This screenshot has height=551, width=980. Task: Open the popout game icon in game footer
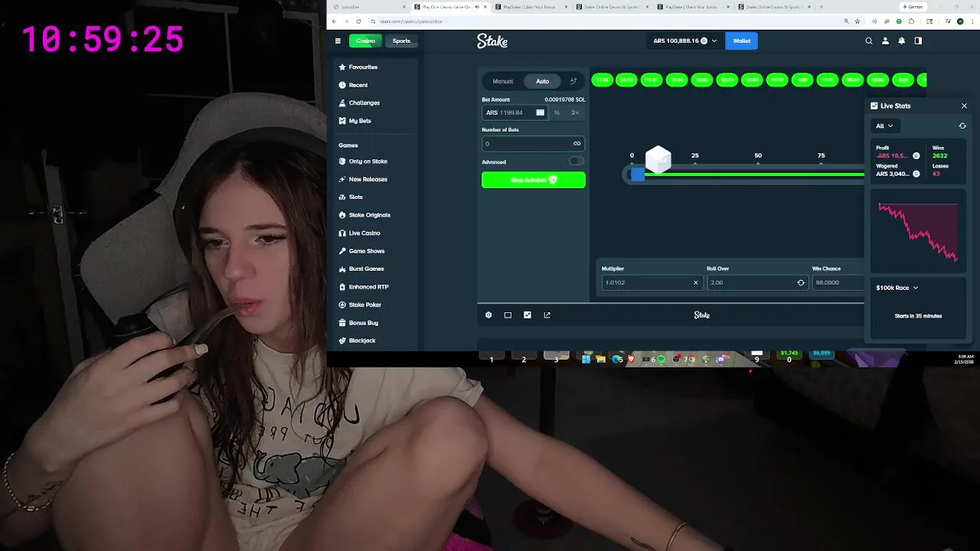point(547,315)
